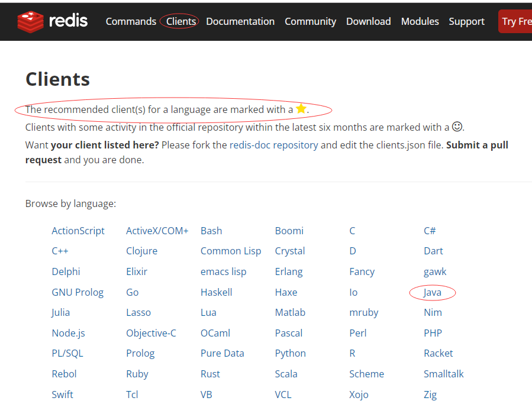Open the Objective-C link
Image resolution: width=532 pixels, height=417 pixels.
click(x=151, y=333)
